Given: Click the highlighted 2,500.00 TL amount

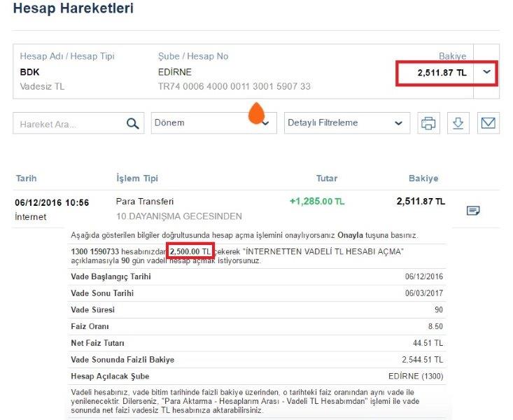Looking at the screenshot, I should 190,251.
